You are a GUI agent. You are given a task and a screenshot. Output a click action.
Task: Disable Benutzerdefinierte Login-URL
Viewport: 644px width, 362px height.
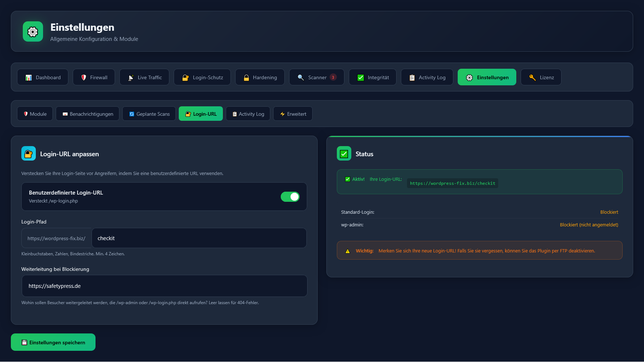290,197
